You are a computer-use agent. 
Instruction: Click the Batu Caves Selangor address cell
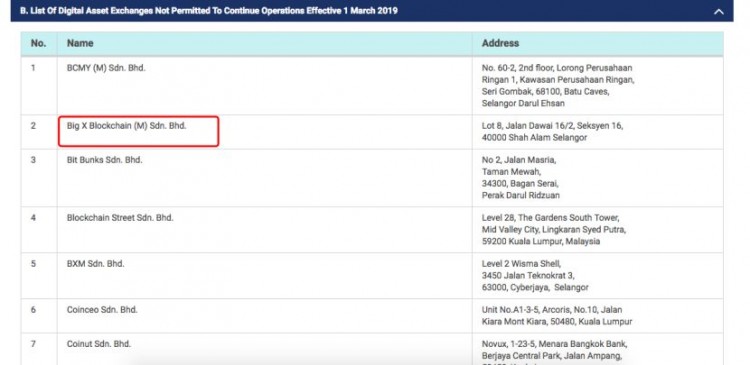tap(558, 86)
